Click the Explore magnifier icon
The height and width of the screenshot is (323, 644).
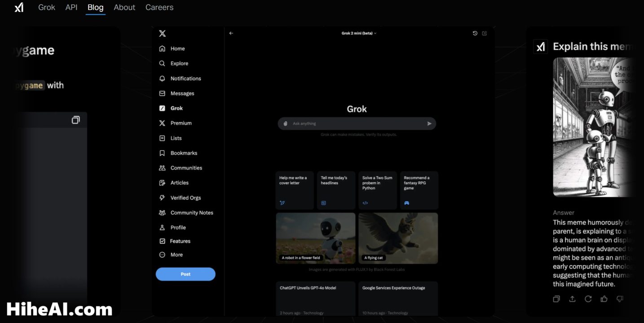pyautogui.click(x=162, y=63)
